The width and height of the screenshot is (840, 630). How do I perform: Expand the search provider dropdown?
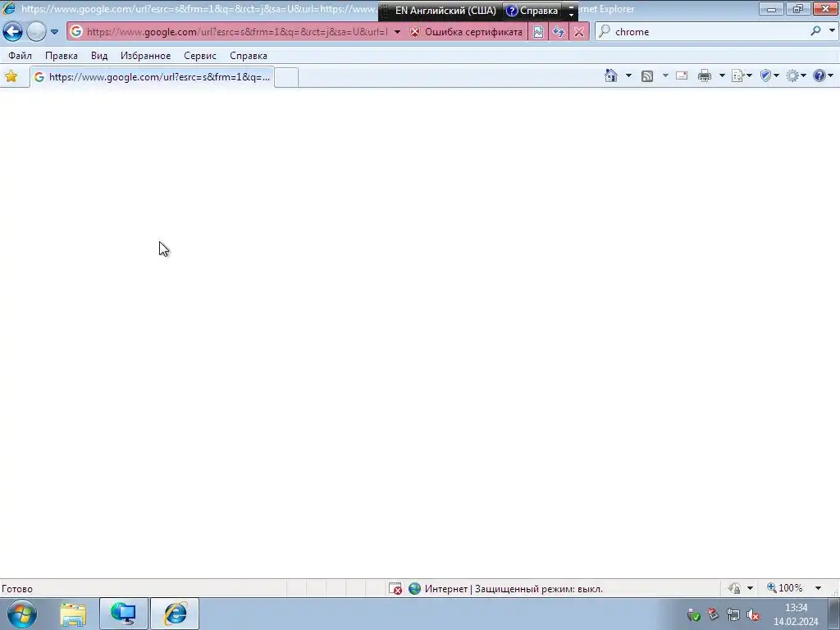pyautogui.click(x=832, y=31)
